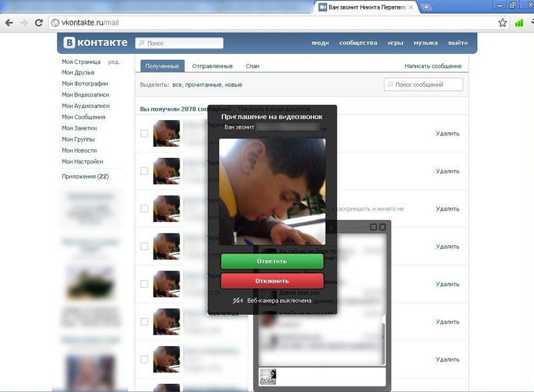This screenshot has height=392, width=534.
Task: Open Мои Сообщения in sidebar
Action: point(83,117)
